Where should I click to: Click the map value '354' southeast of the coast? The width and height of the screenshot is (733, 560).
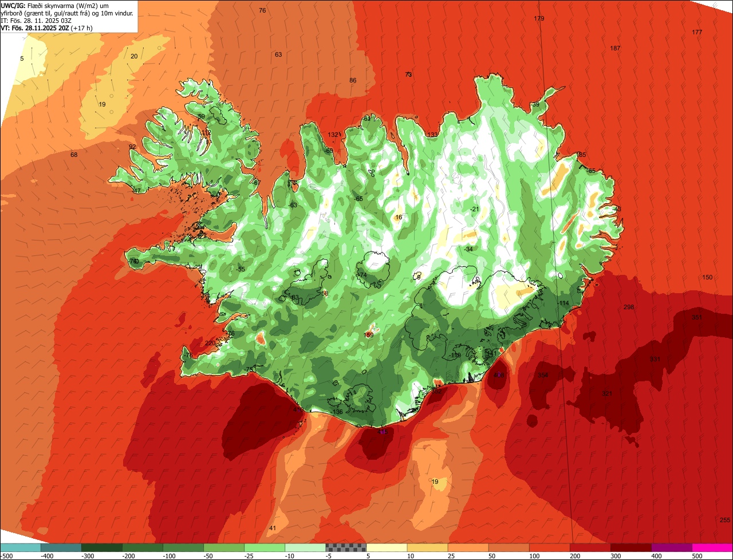(x=543, y=375)
